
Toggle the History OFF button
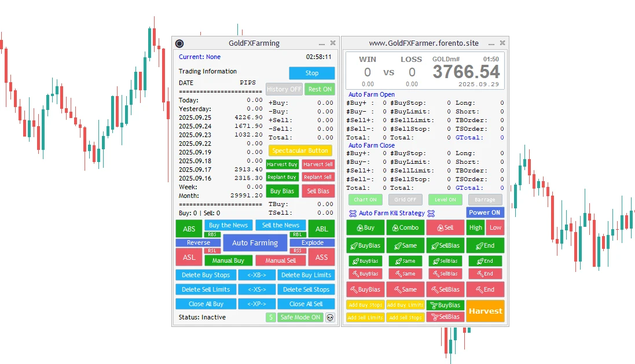[x=284, y=89]
